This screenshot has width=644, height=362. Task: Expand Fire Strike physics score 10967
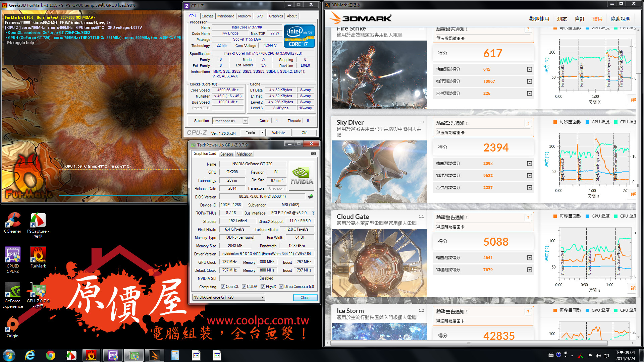pos(529,81)
